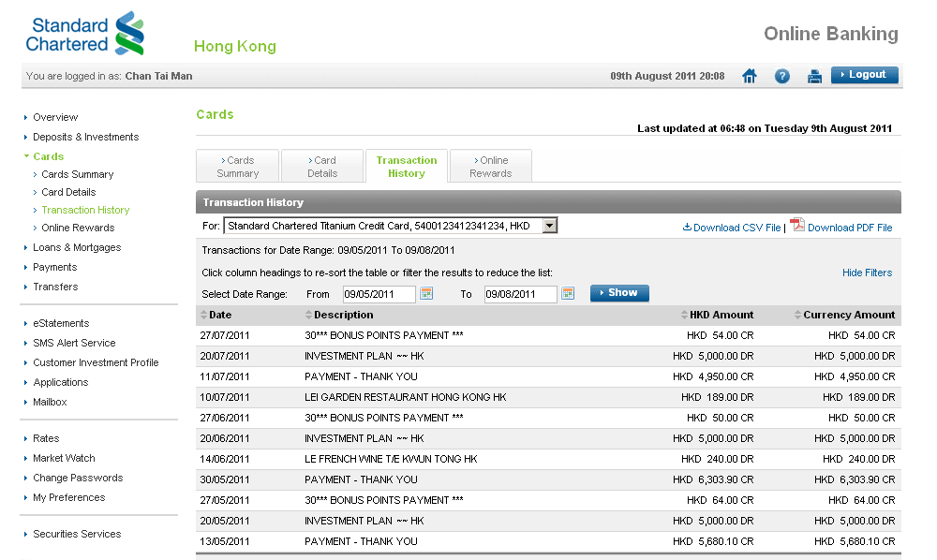Open Card Details in the sidebar
The width and height of the screenshot is (937, 560).
tap(68, 192)
